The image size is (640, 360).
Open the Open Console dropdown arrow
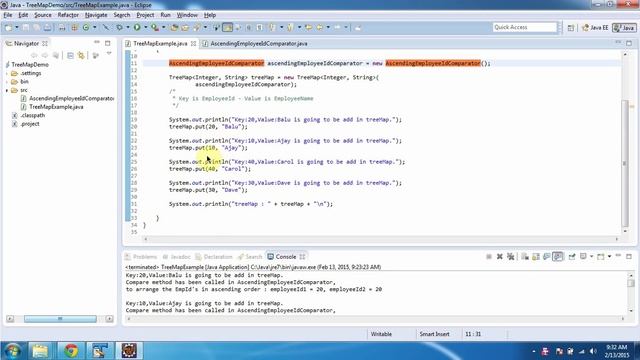click(x=609, y=256)
